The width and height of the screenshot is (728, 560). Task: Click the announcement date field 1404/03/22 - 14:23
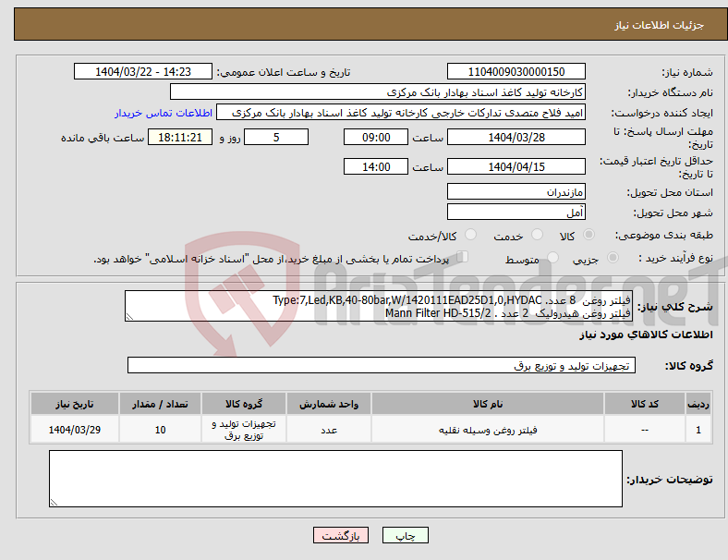tap(143, 71)
